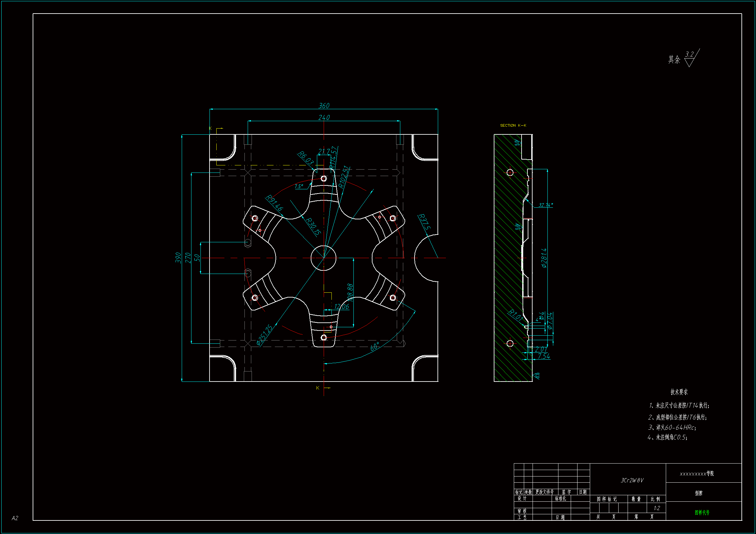Select the 32.74° angle in section view
This screenshot has width=756, height=534.
point(545,205)
